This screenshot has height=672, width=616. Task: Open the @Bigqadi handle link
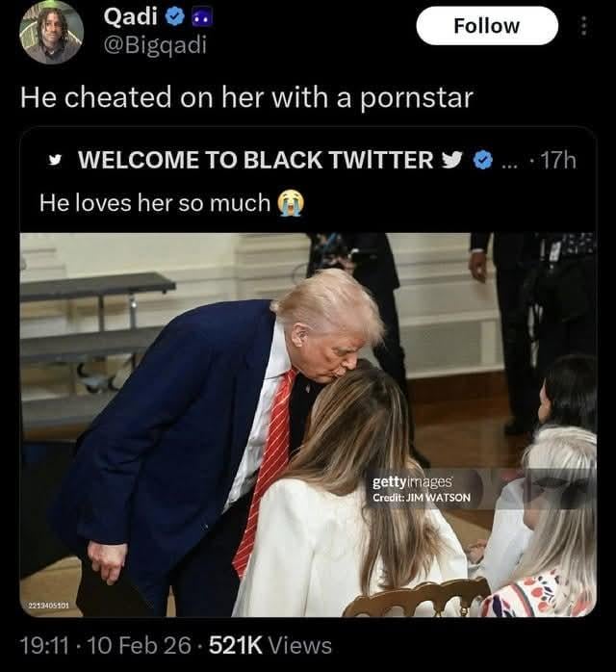click(x=155, y=45)
